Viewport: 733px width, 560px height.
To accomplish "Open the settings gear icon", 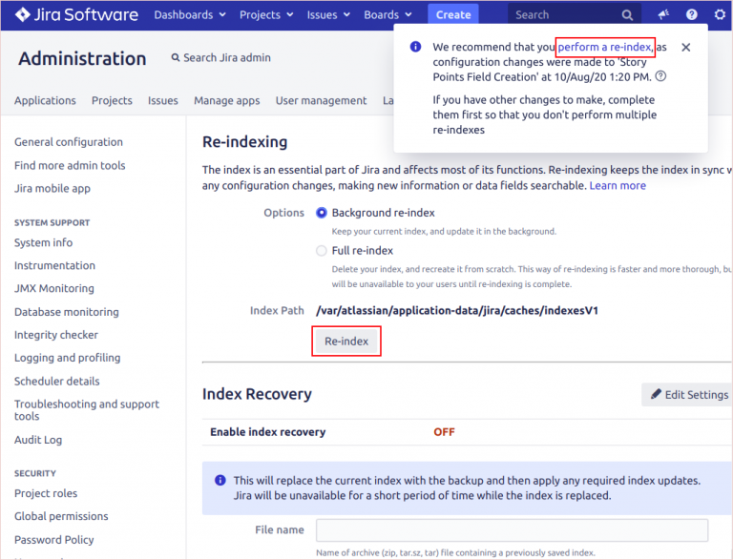I will click(720, 15).
